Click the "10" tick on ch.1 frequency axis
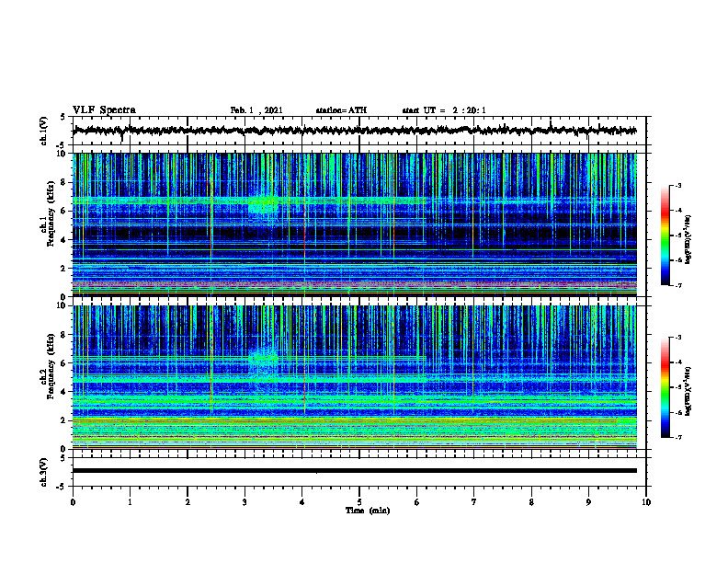Image resolution: width=728 pixels, height=563 pixels. click(63, 155)
